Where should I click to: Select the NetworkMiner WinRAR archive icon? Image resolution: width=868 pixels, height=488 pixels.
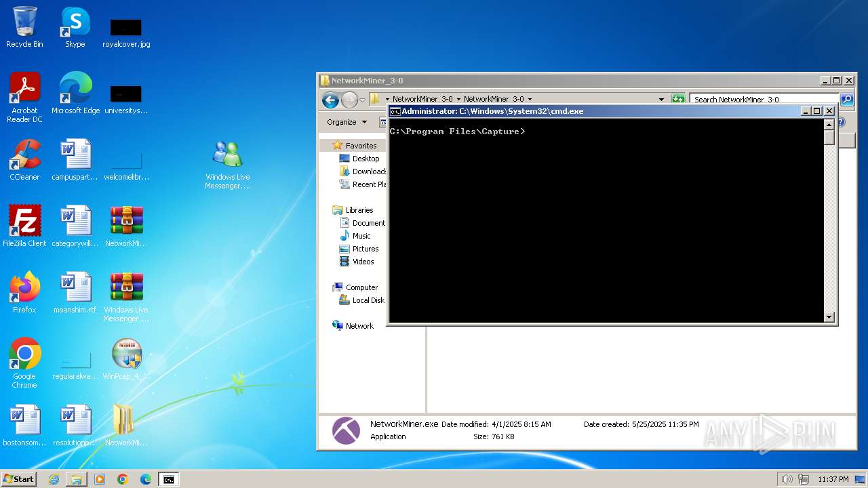(126, 226)
